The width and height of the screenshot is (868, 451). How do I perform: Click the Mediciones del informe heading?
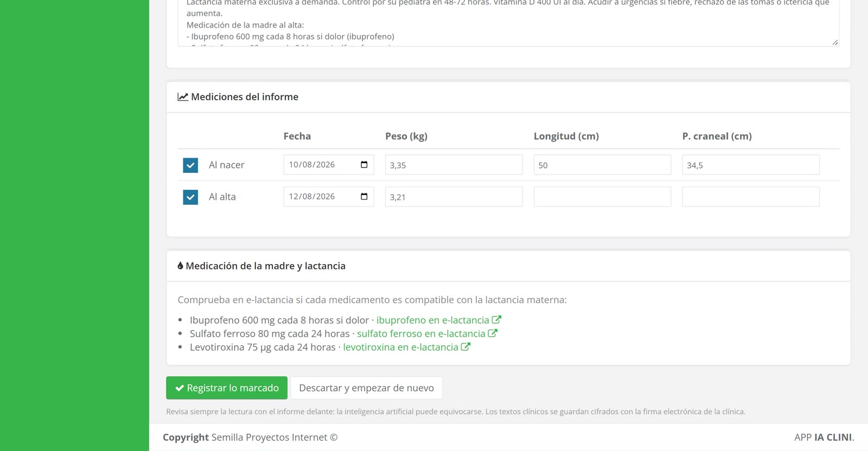[245, 97]
